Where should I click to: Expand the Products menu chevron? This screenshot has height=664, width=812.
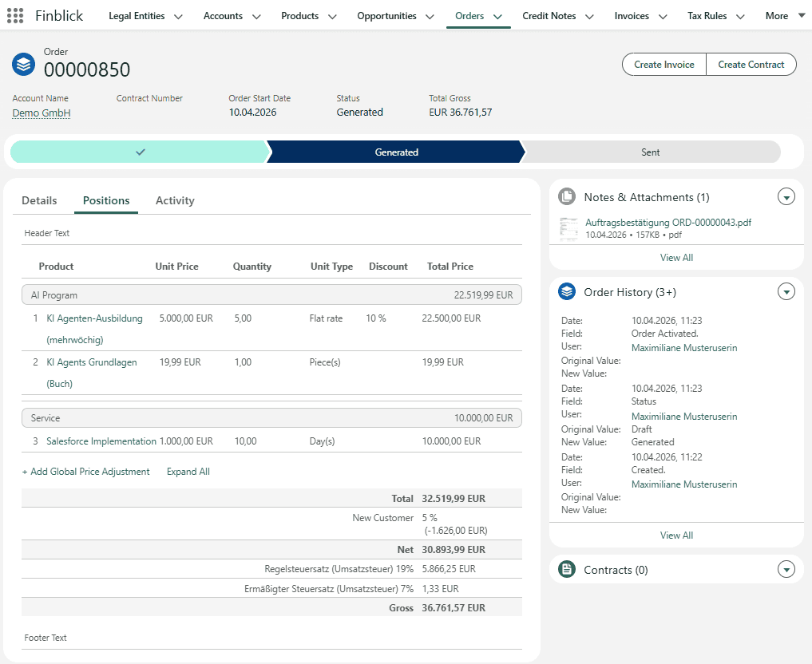pyautogui.click(x=332, y=17)
